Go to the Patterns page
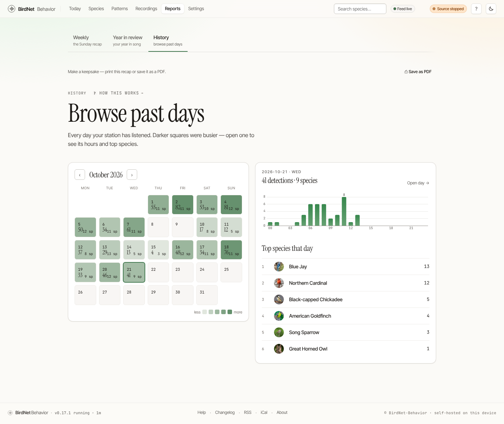This screenshot has height=424, width=504. point(120,9)
